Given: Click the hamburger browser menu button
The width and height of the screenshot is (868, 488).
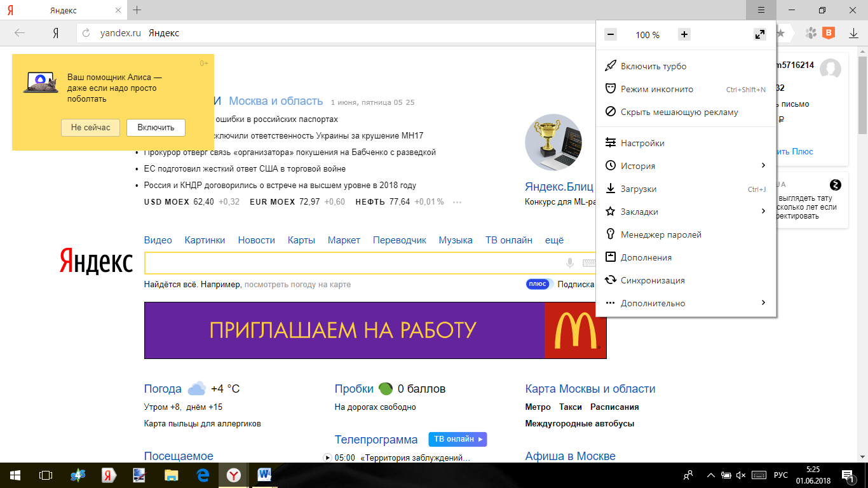Looking at the screenshot, I should (761, 10).
